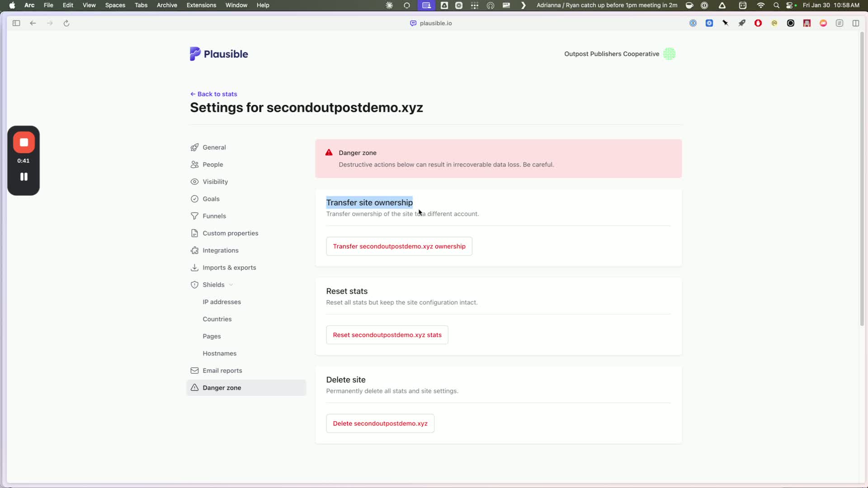This screenshot has height=488, width=868.
Task: Pause the screen recording
Action: tap(24, 177)
